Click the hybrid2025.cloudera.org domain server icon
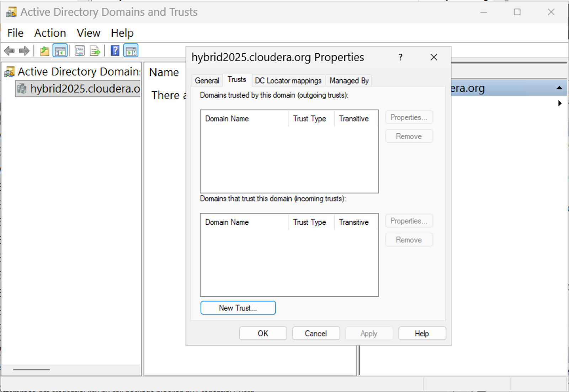Image resolution: width=569 pixels, height=392 pixels. coord(22,88)
